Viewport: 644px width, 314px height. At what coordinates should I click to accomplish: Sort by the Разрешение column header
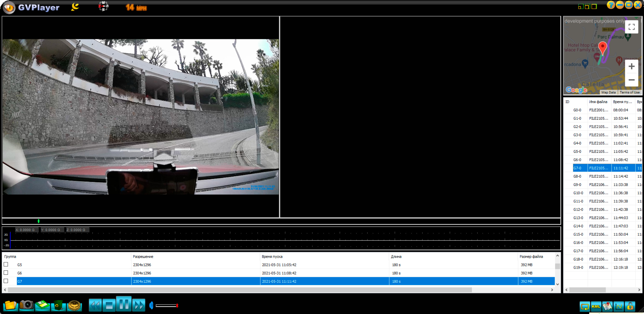[143, 256]
